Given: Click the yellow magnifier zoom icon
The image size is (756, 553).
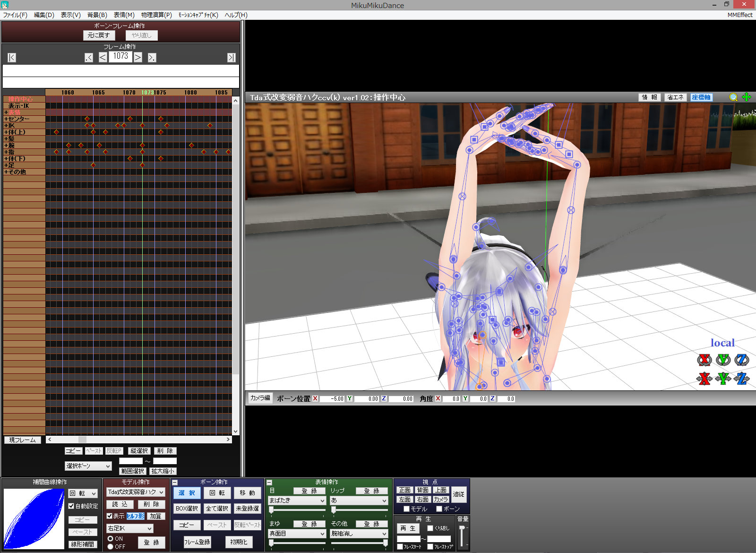Looking at the screenshot, I should pos(733,97).
